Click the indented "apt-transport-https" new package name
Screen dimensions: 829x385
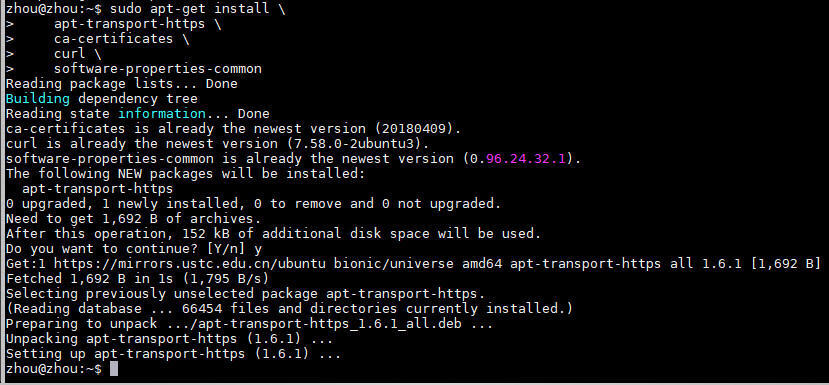[x=97, y=189]
